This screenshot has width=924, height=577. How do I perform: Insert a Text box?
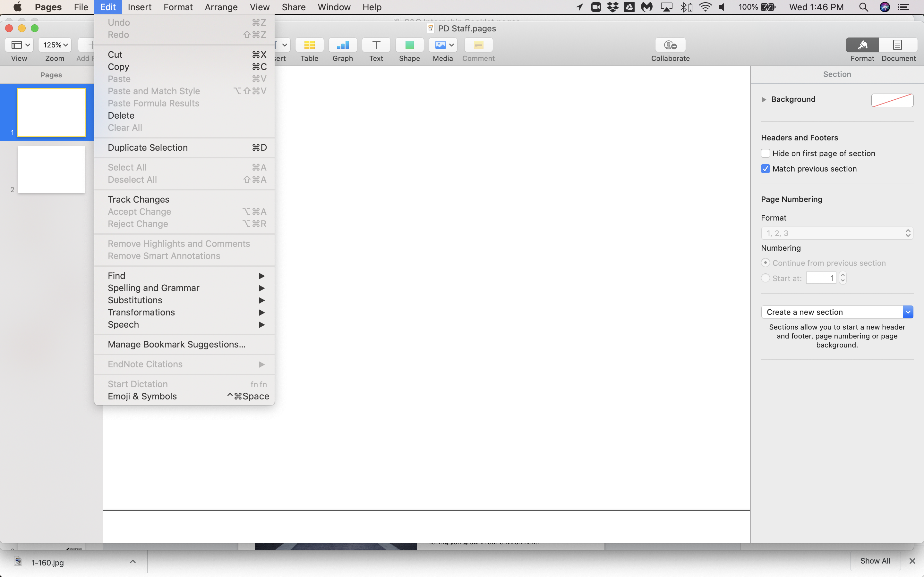tap(376, 45)
